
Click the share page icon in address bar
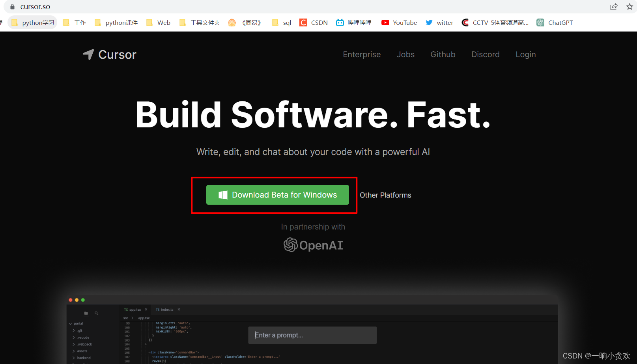point(614,7)
